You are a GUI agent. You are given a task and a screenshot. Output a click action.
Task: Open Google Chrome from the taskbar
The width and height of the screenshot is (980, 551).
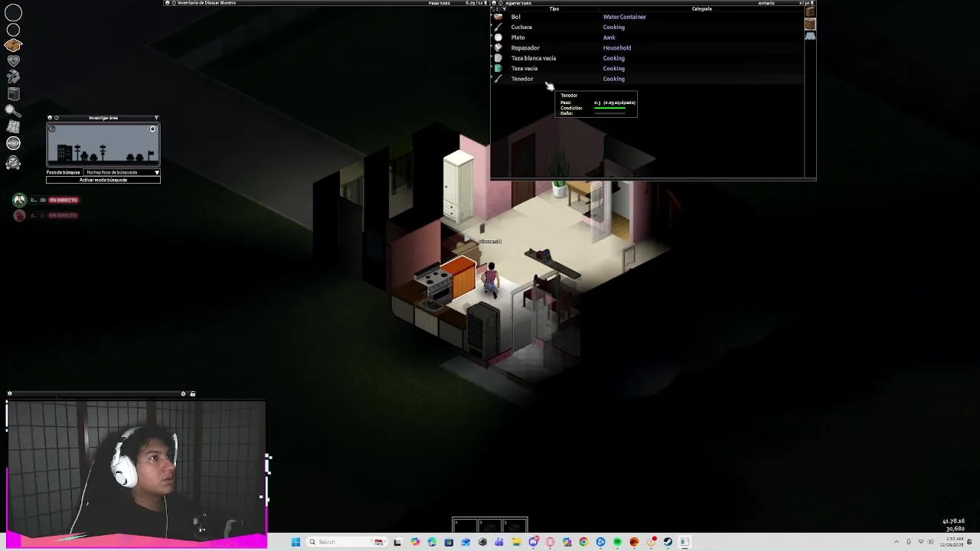point(583,542)
